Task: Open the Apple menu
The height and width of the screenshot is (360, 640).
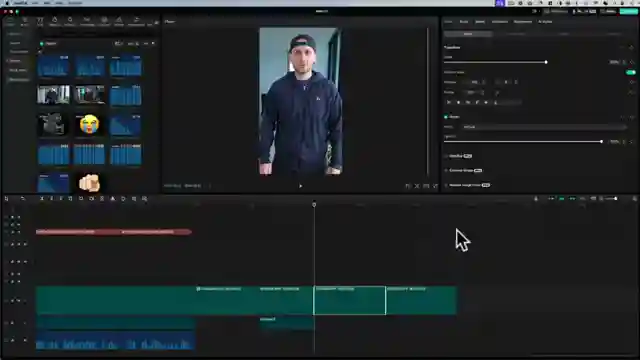Action: click(7, 3)
